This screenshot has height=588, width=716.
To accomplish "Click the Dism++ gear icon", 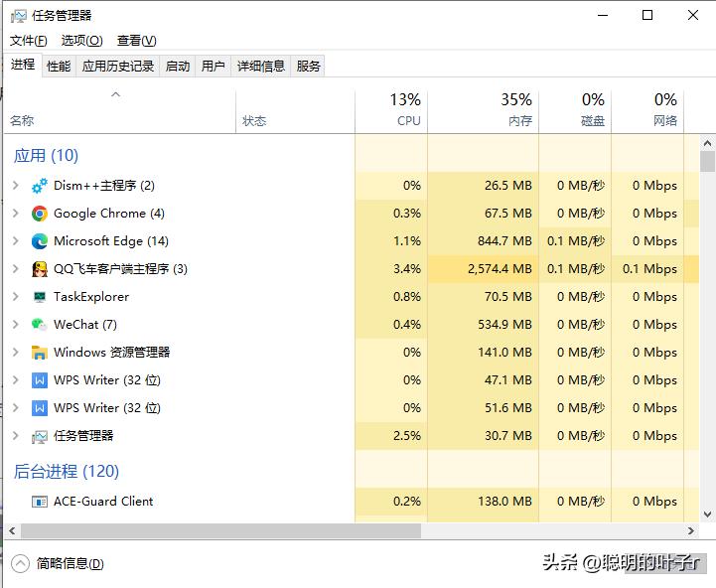I will pos(40,186).
